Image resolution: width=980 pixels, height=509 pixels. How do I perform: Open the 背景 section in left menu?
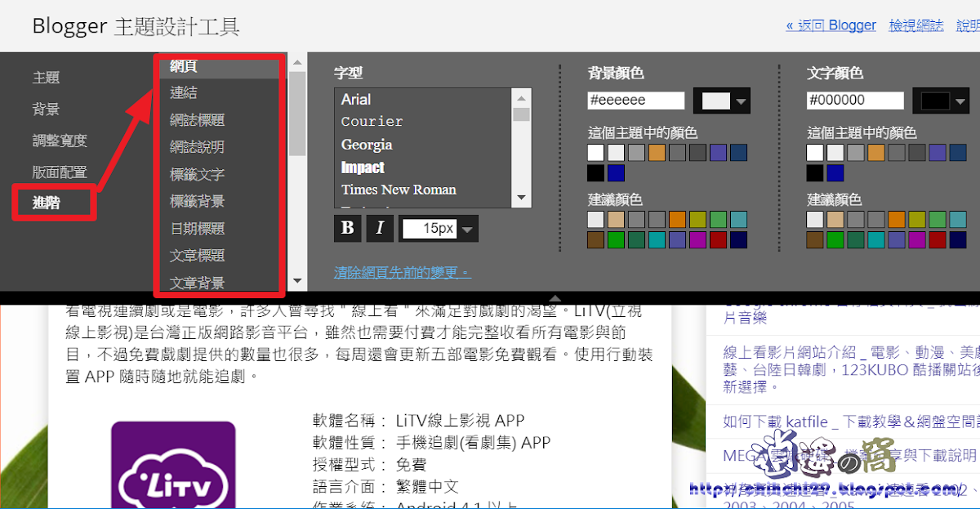pyautogui.click(x=46, y=109)
